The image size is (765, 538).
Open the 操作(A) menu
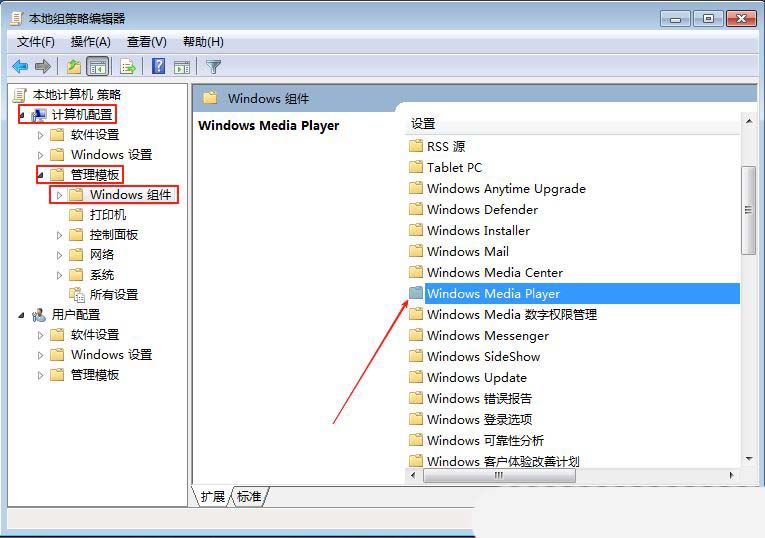coord(91,42)
